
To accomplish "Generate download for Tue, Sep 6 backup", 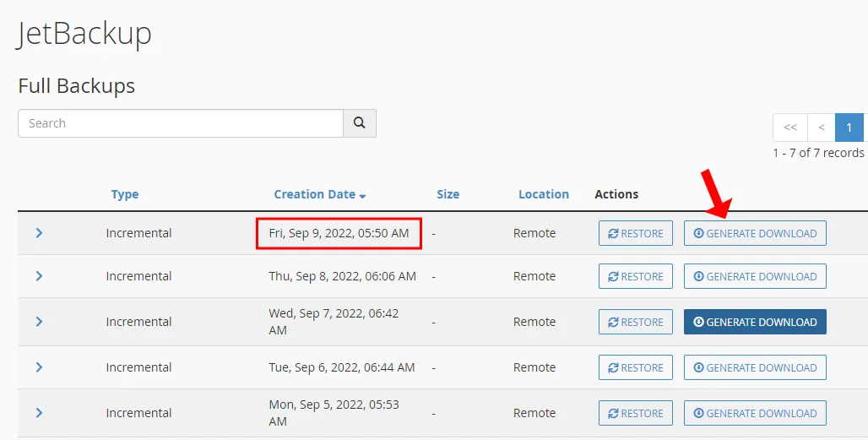I will 755,367.
